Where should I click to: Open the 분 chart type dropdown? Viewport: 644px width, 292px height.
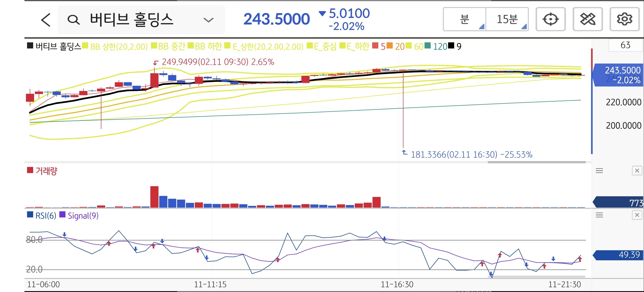pyautogui.click(x=465, y=19)
